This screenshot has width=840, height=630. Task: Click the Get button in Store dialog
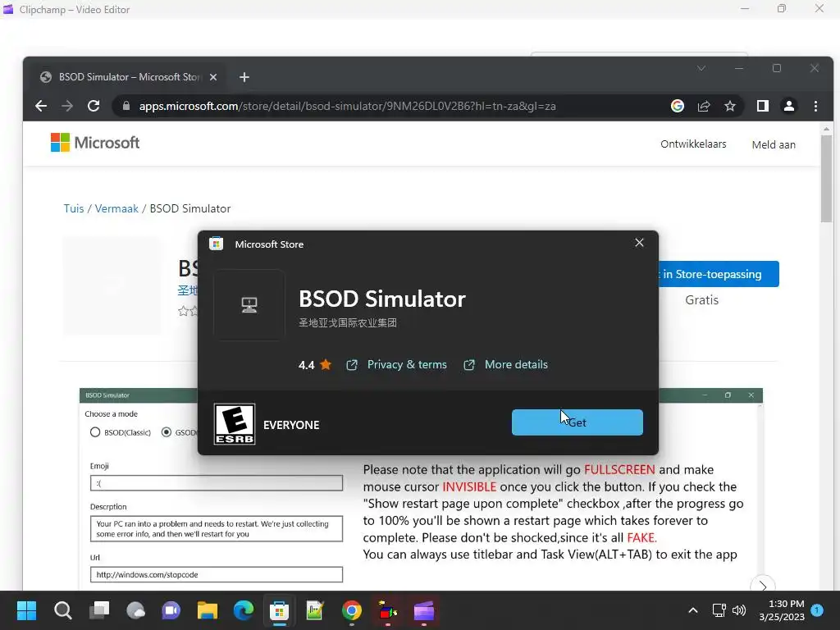[577, 422]
